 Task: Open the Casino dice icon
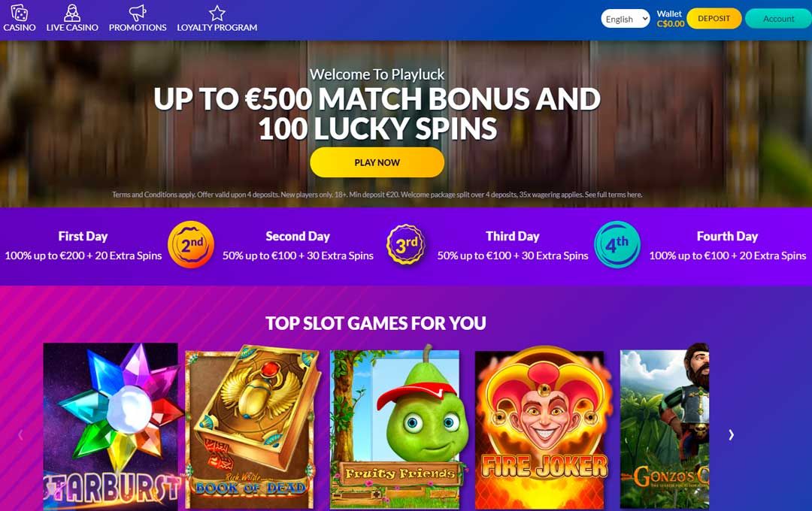pyautogui.click(x=19, y=13)
